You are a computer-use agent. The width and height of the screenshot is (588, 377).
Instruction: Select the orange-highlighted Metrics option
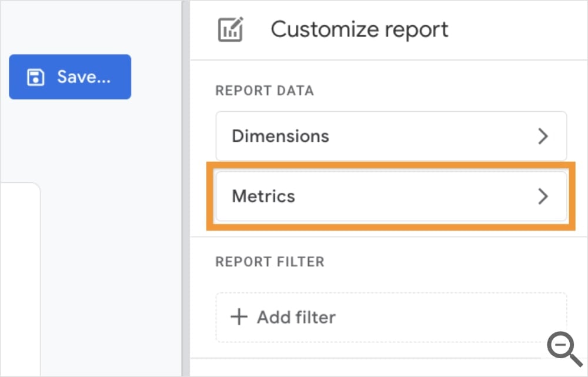pyautogui.click(x=391, y=196)
